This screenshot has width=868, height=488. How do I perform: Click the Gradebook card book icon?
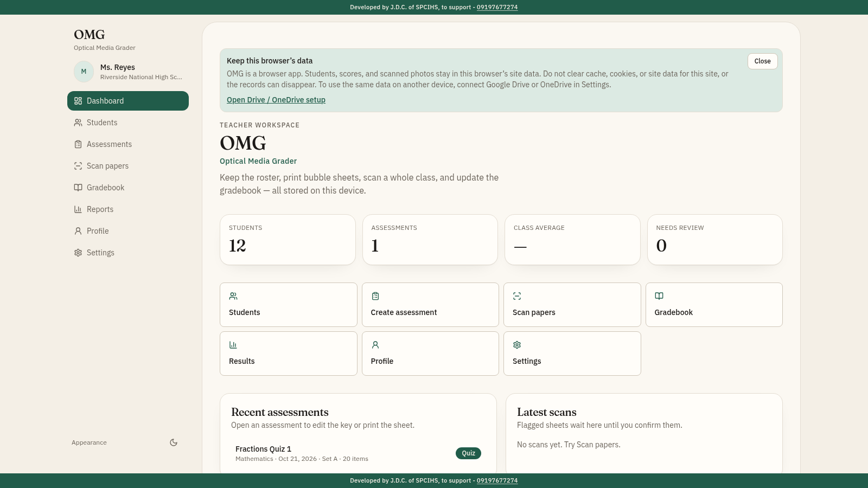(659, 296)
